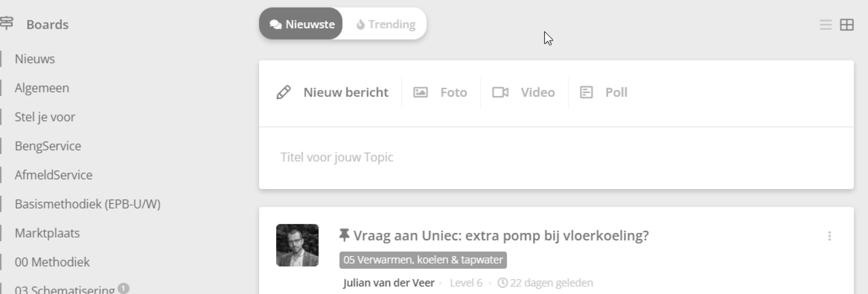Click the Poll icon

click(586, 92)
